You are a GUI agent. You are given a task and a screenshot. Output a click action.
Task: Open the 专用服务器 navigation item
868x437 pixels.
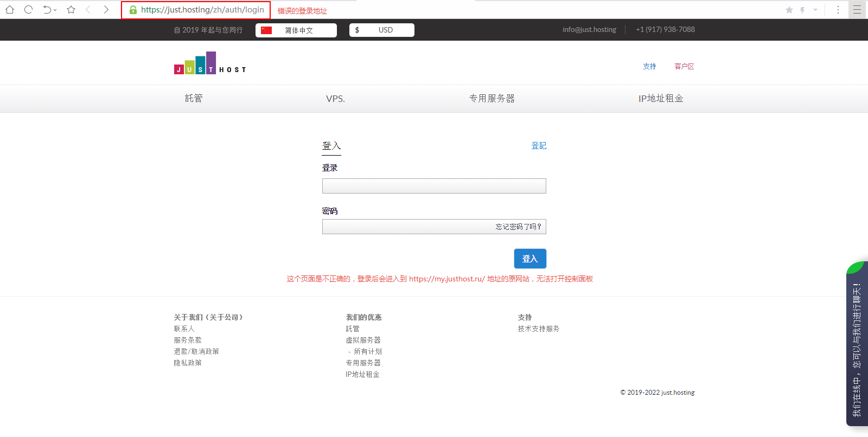pos(492,98)
